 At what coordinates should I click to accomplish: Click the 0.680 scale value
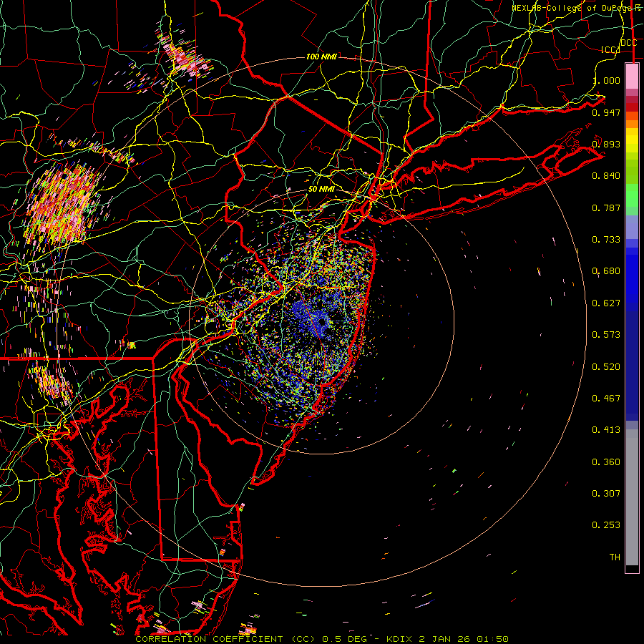point(606,271)
